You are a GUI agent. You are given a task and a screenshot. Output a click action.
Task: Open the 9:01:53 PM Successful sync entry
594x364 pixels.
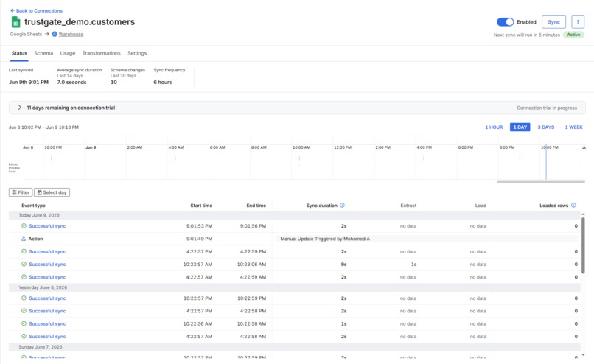click(47, 225)
